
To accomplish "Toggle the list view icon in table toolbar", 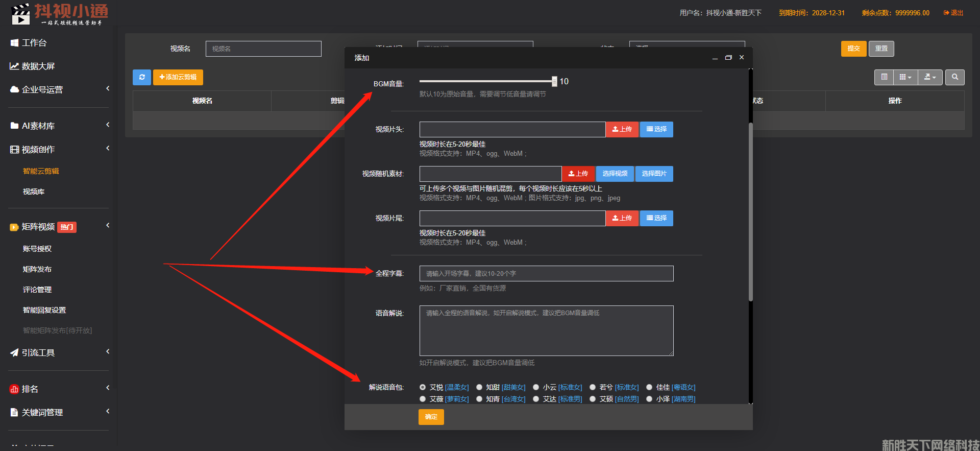I will click(x=884, y=77).
